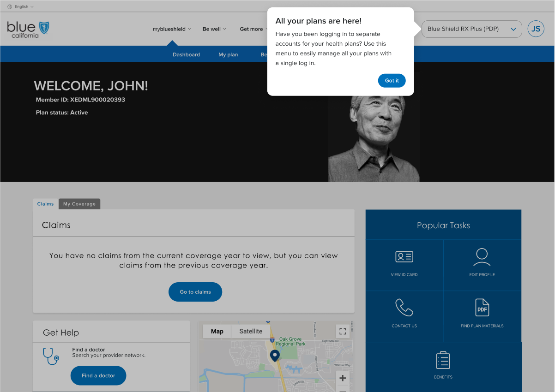The width and height of the screenshot is (555, 392).
Task: Zoom in on the map with plus
Action: [x=343, y=378]
